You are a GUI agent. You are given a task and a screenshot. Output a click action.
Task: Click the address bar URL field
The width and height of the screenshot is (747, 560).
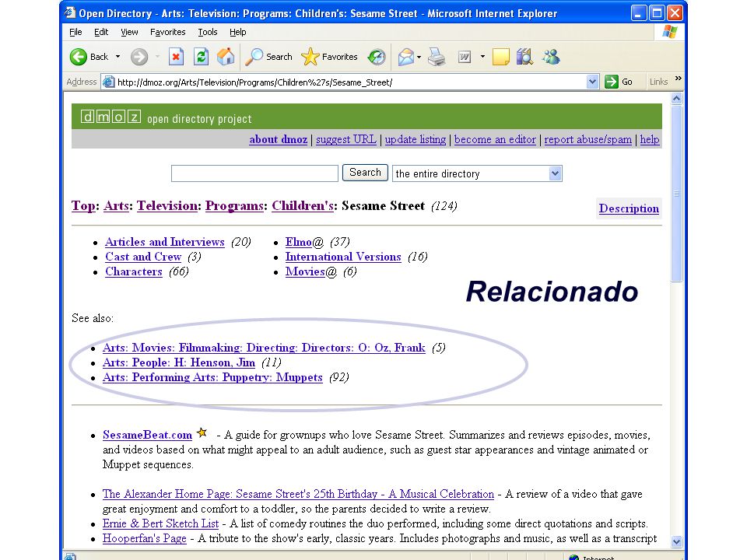pyautogui.click(x=350, y=82)
